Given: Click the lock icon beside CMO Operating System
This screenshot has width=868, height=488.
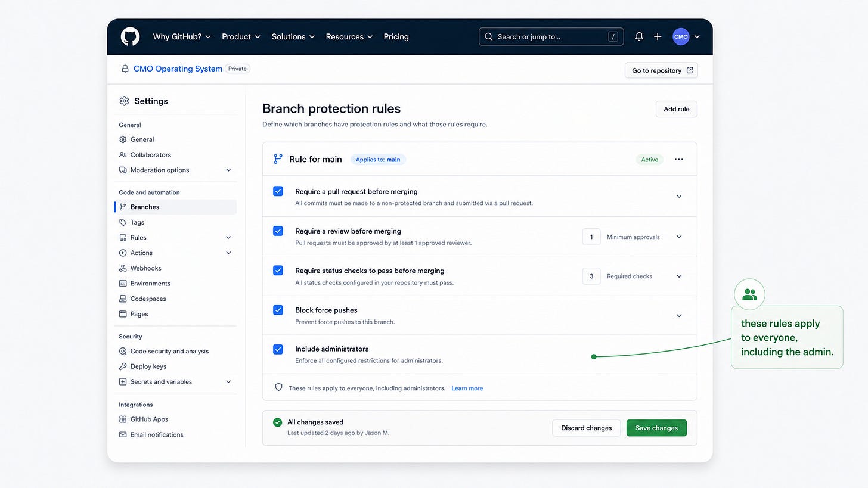Looking at the screenshot, I should click(125, 69).
